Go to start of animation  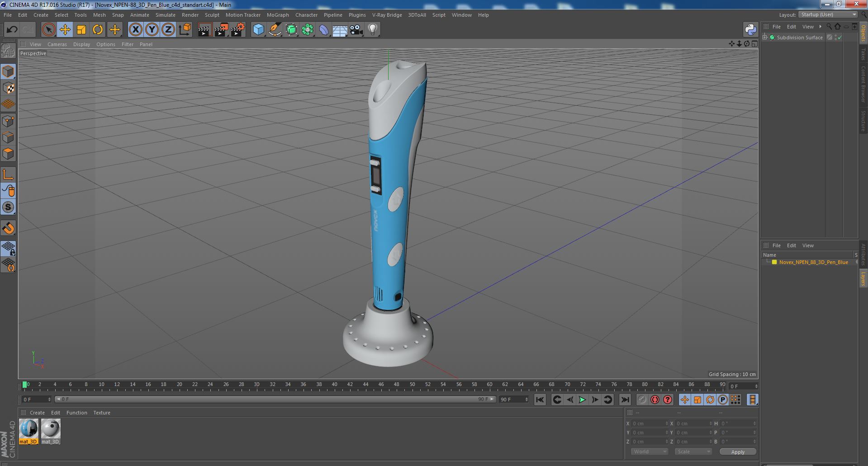[540, 400]
